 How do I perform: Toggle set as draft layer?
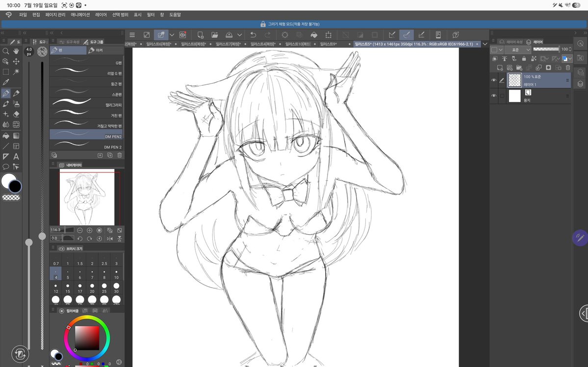514,58
